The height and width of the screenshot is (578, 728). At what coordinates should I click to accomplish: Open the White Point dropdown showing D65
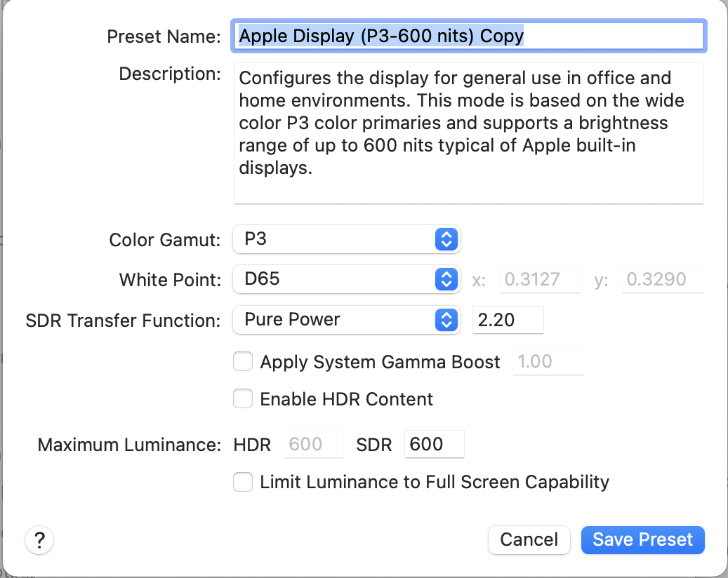pyautogui.click(x=346, y=279)
